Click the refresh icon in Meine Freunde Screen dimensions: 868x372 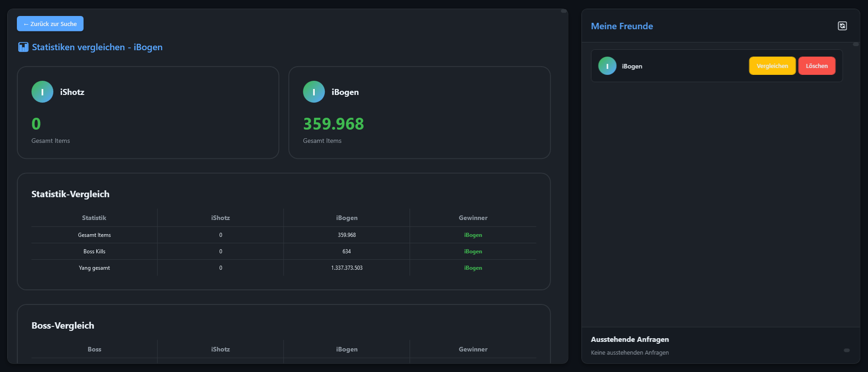coord(842,26)
